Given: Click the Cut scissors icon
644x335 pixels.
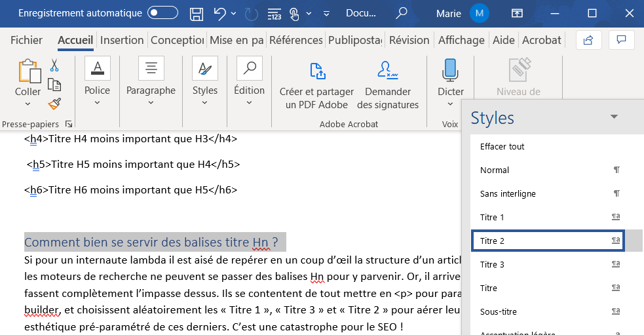Looking at the screenshot, I should pyautogui.click(x=54, y=66).
